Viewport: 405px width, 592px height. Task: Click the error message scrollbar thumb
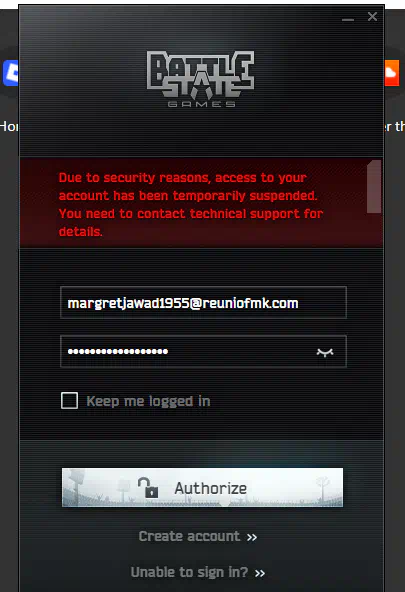point(374,187)
